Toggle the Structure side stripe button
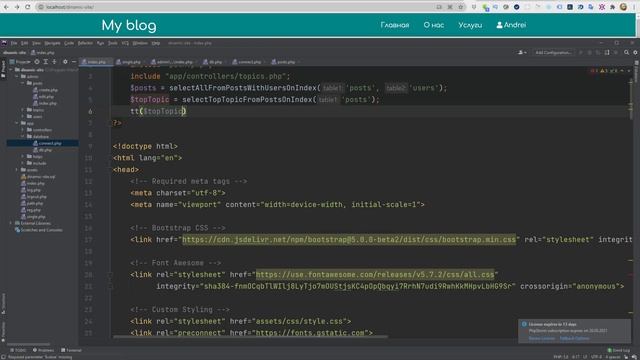Viewport: 640px width, 360px height. point(3,304)
